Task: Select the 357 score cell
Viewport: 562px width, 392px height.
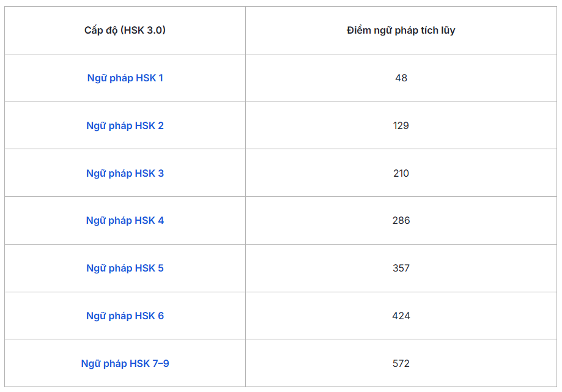Action: [x=401, y=268]
